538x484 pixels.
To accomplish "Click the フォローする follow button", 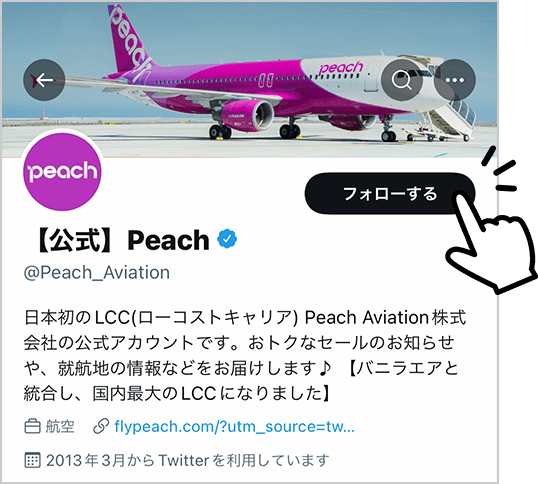I will pyautogui.click(x=390, y=193).
